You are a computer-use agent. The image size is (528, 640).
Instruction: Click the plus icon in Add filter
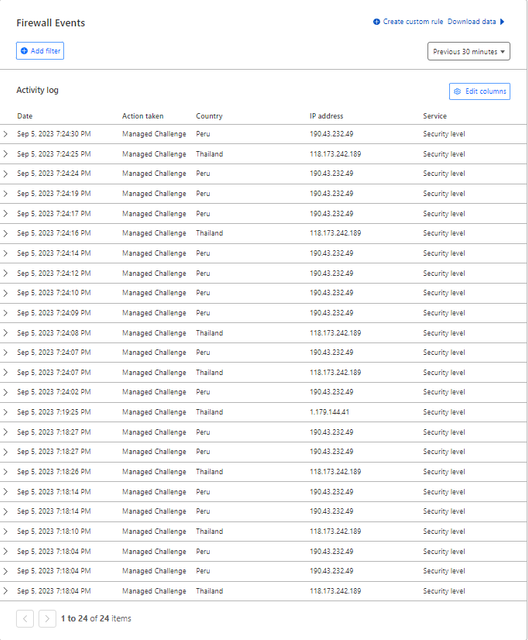(24, 51)
